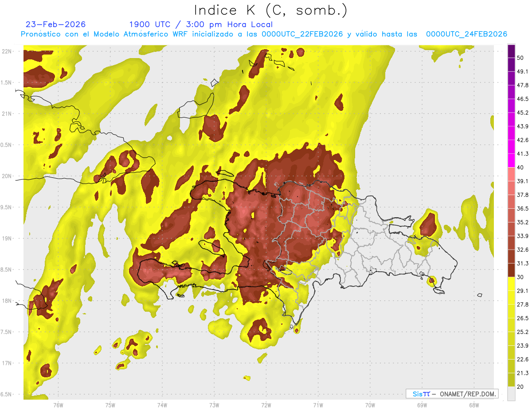
Task: Pick the bright yellow swatch between 29.1 and 30
Action: [511, 284]
